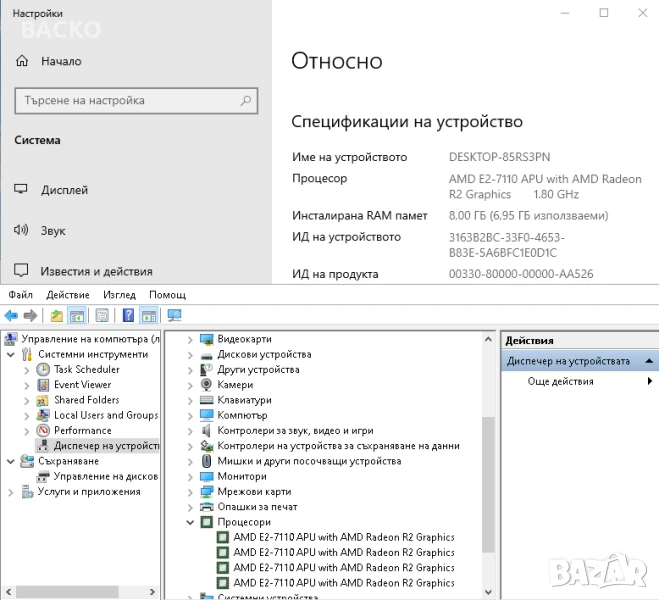This screenshot has height=600, width=659.
Task: Expand the Видеокарти device category
Action: pos(190,340)
